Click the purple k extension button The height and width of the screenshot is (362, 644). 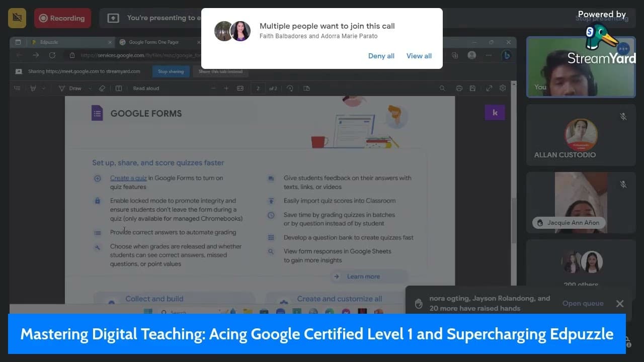[x=495, y=113]
